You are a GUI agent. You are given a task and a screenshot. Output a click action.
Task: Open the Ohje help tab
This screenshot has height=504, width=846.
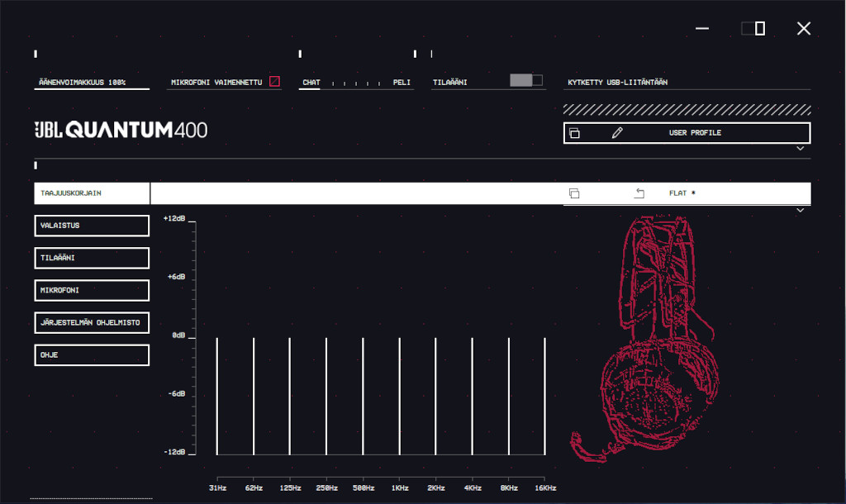(x=92, y=355)
